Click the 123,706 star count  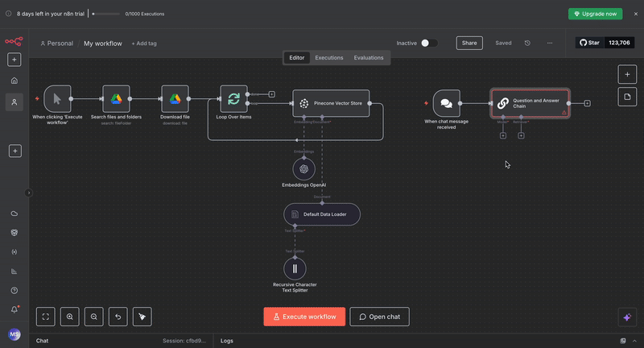click(x=619, y=43)
